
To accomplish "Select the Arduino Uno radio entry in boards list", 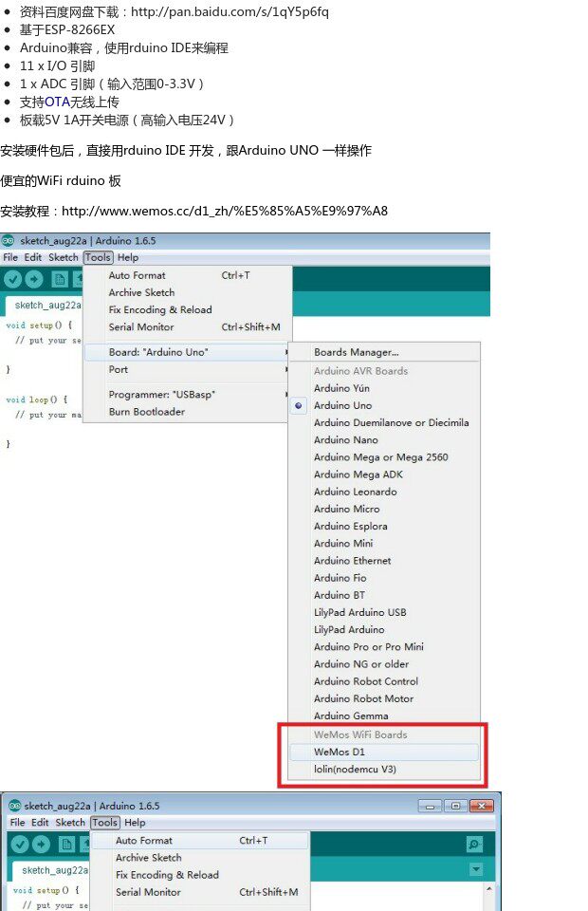I will pyautogui.click(x=384, y=405).
